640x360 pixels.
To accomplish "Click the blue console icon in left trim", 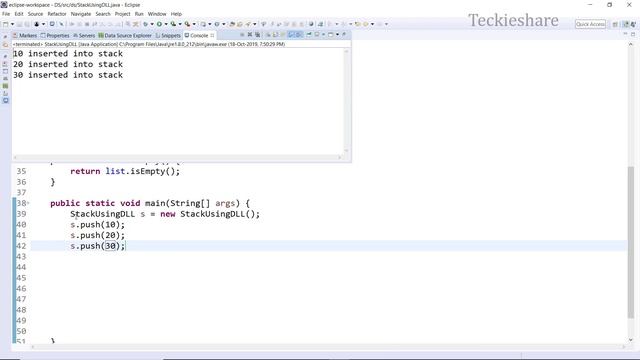I will click(5, 100).
